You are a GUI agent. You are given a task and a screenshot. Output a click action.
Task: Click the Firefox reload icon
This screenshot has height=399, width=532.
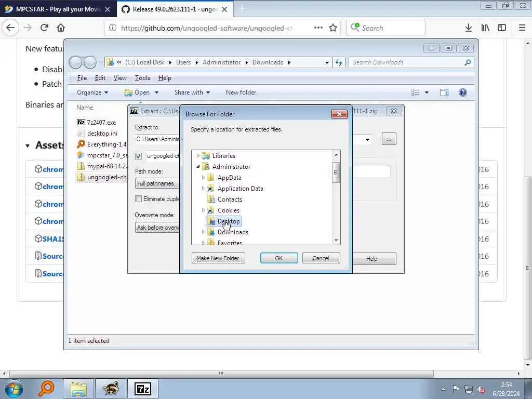coord(44,28)
